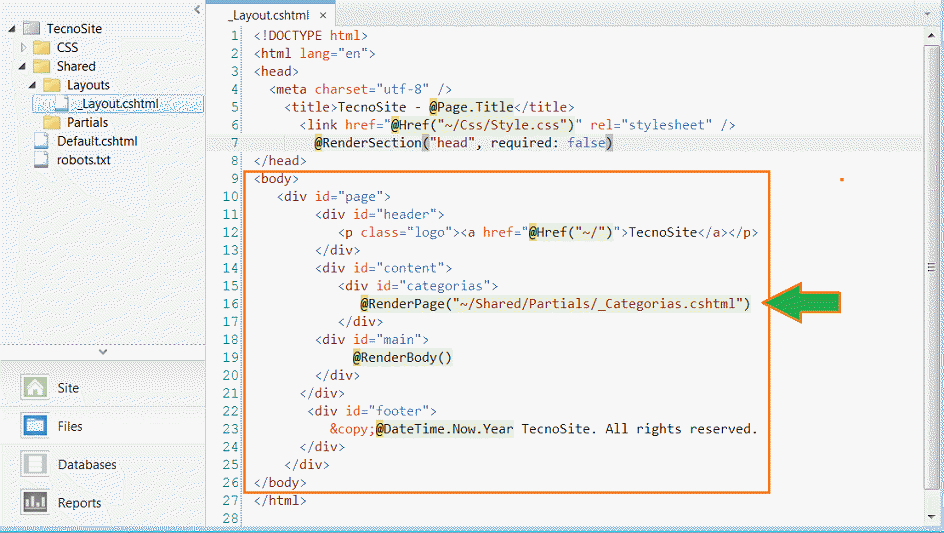Screen dimensions: 944x533
Task: Click the robots.txt file icon
Action: tap(41, 160)
